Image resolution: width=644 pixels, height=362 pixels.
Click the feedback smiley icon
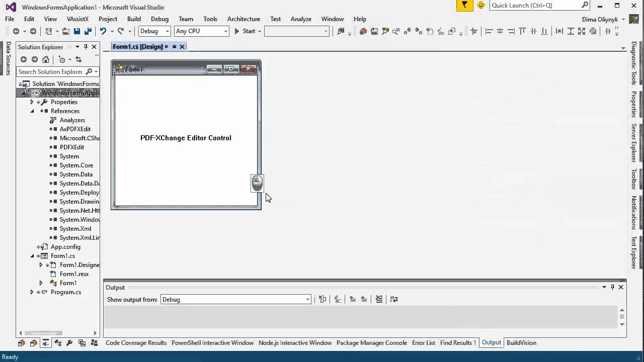(x=481, y=6)
